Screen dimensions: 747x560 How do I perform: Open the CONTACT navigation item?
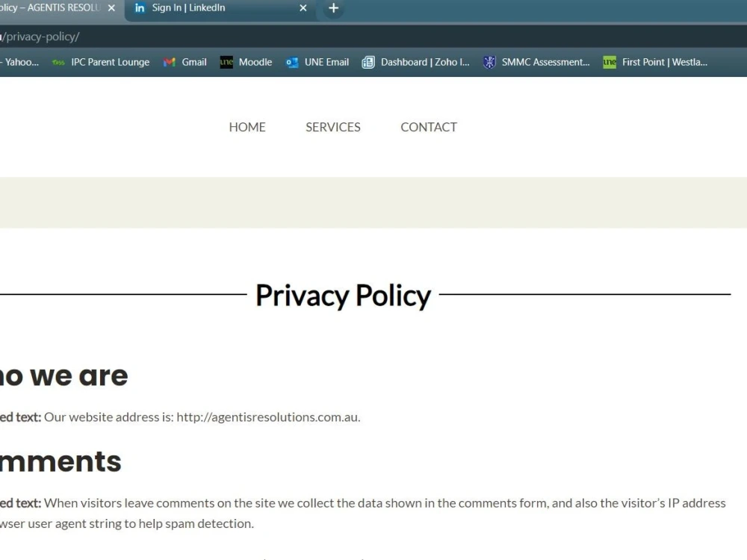point(429,127)
